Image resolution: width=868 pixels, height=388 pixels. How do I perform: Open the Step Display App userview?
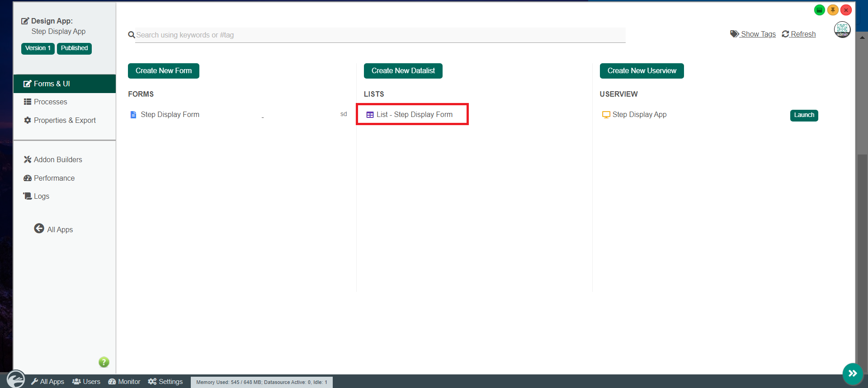pyautogui.click(x=639, y=115)
